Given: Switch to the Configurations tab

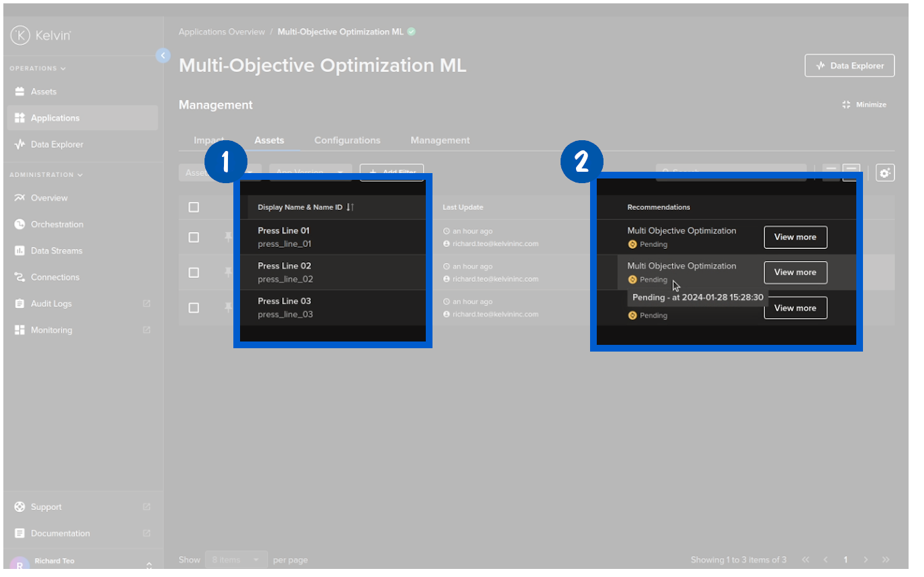Looking at the screenshot, I should point(347,140).
